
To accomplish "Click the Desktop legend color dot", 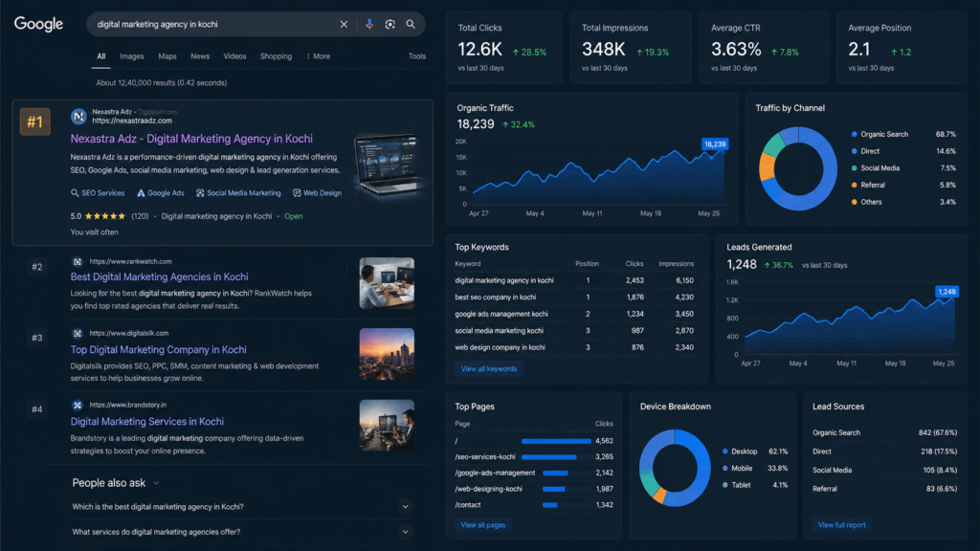I will click(x=725, y=452).
